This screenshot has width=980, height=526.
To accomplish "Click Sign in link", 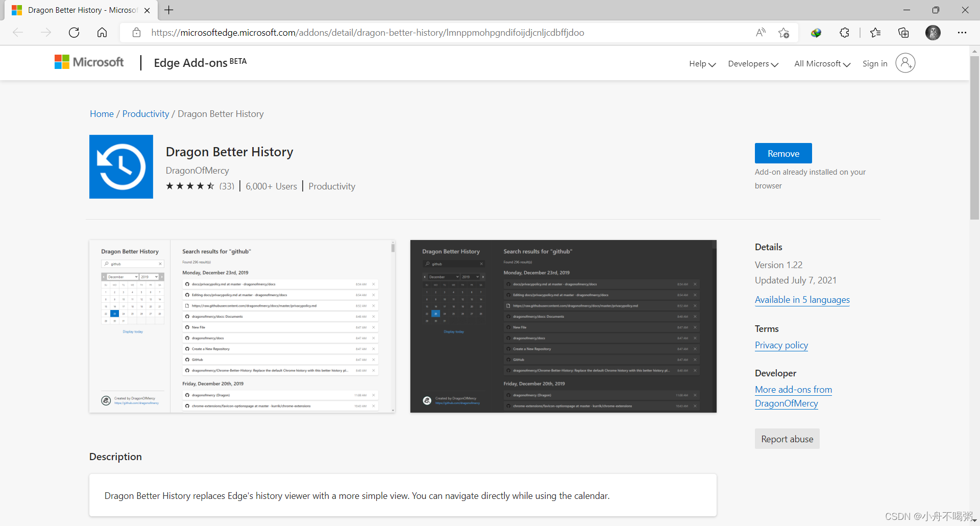I will (x=875, y=64).
